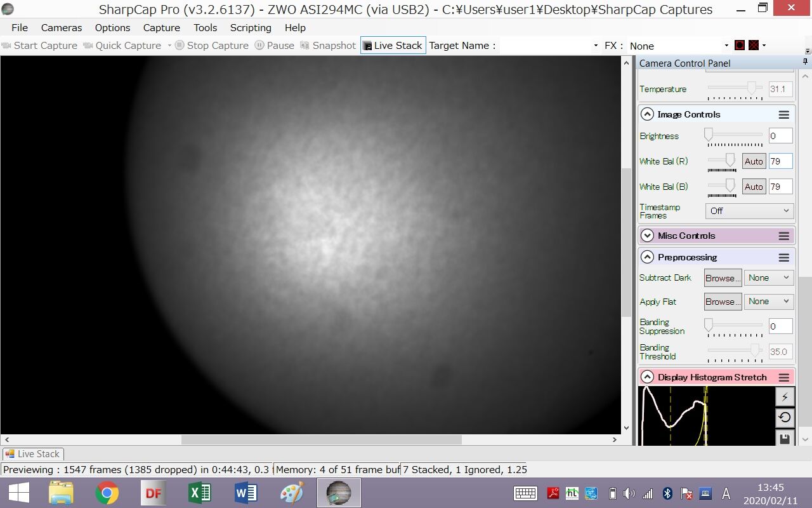The image size is (812, 508).
Task: Open the reticule type dropdown arrow
Action: [764, 45]
